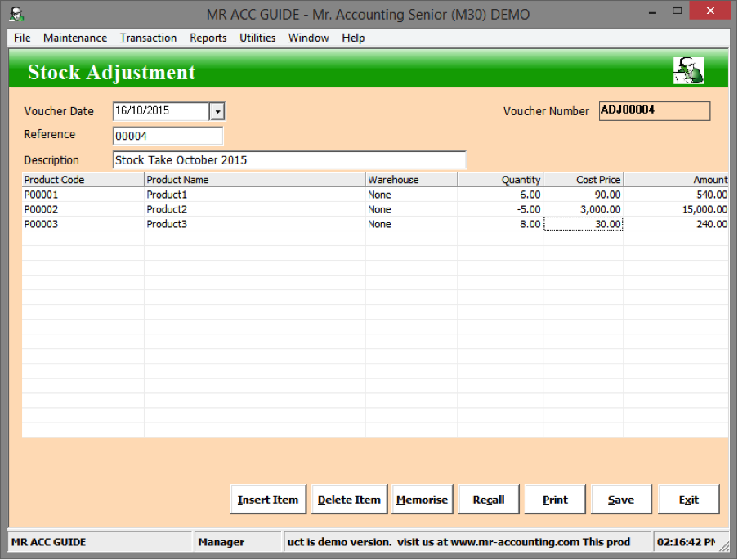The image size is (738, 560).
Task: Open the Utilities menu
Action: 257,38
